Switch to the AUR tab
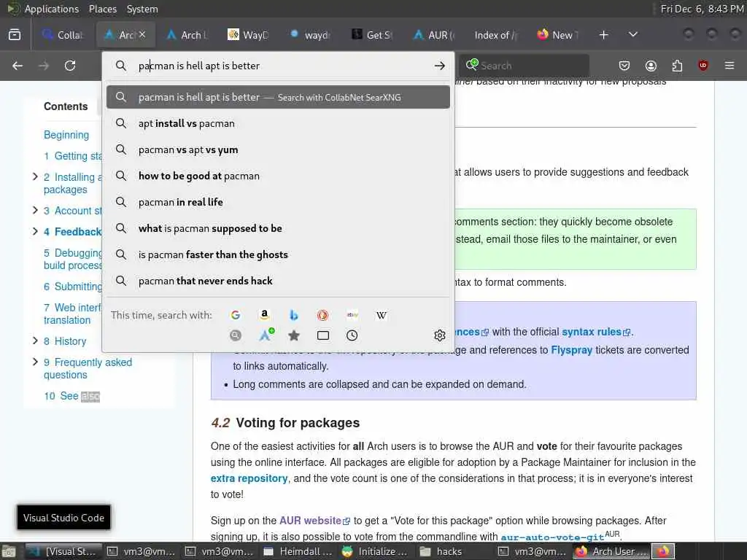The image size is (747, 560). pyautogui.click(x=435, y=35)
